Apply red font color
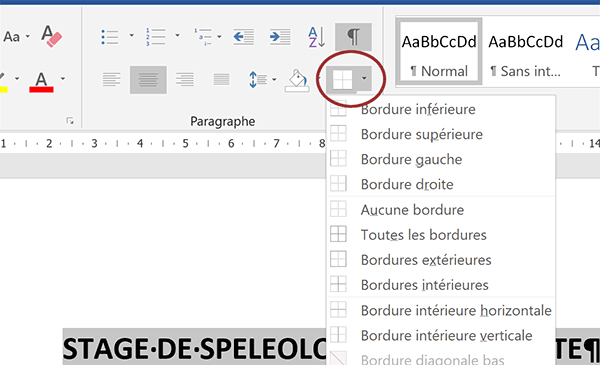The height and width of the screenshot is (365, 600). pos(41,82)
